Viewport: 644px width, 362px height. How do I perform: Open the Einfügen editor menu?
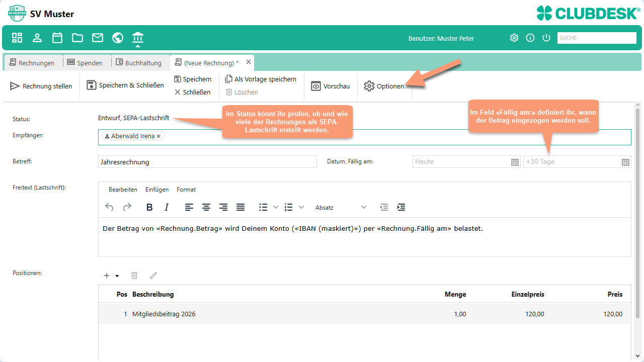pos(157,190)
